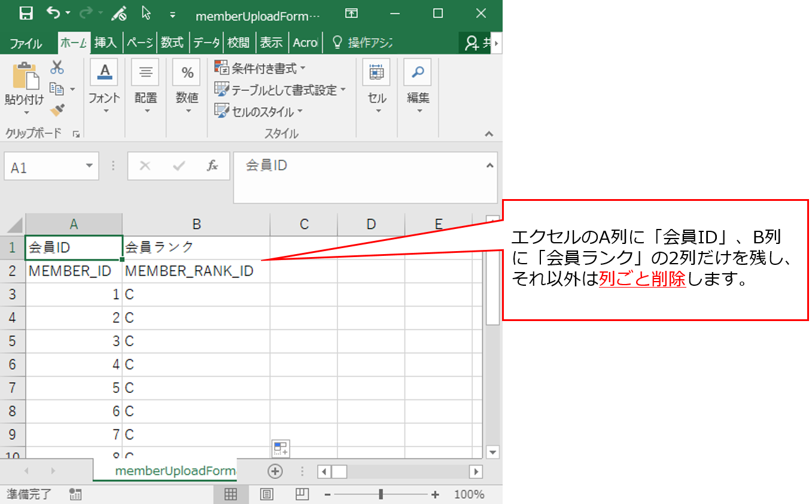The height and width of the screenshot is (504, 812).
Task: Click the Save icon in title bar
Action: [x=26, y=13]
